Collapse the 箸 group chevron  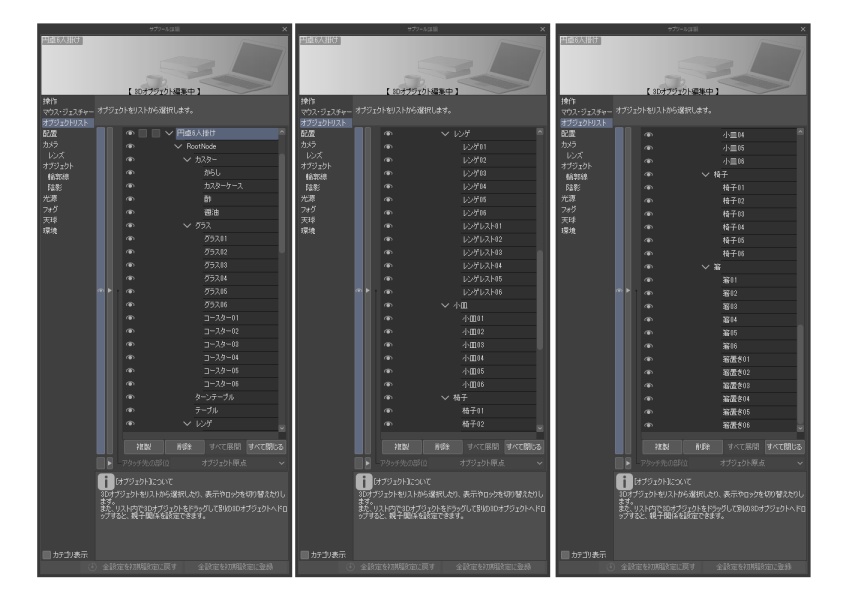[705, 267]
